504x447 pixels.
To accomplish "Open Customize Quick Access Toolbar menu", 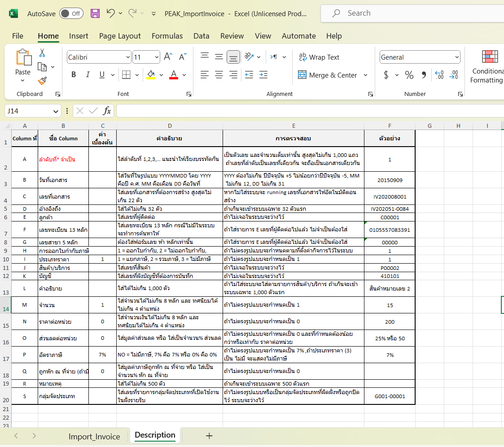I will tap(153, 14).
